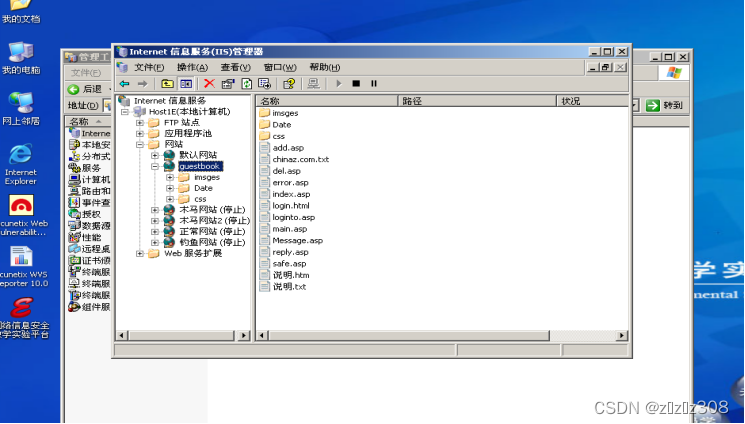Select the Date folder in file list

tap(281, 125)
